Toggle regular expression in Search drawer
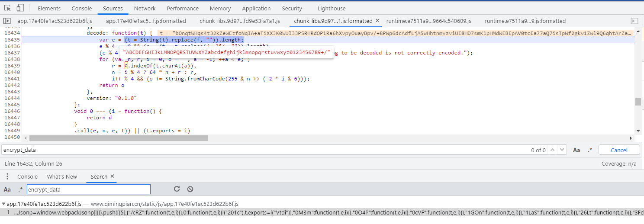 [x=20, y=189]
